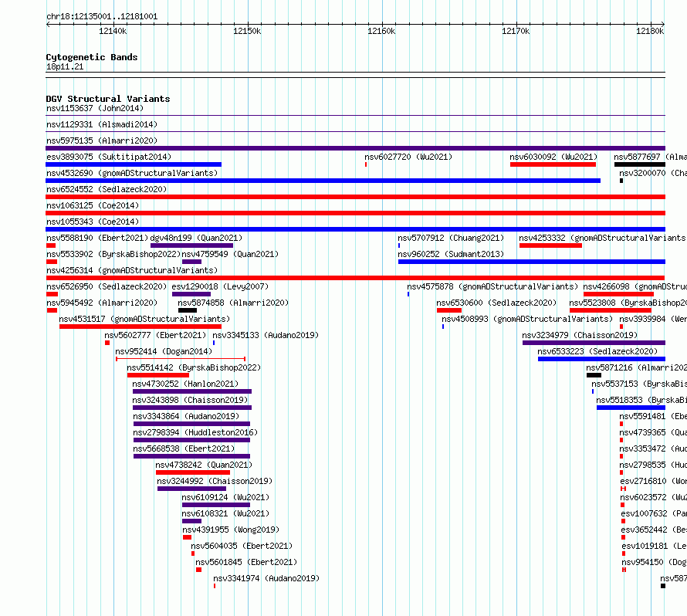
Task: Click the 18p11.21 cytogenetic band label
Action: (x=65, y=66)
